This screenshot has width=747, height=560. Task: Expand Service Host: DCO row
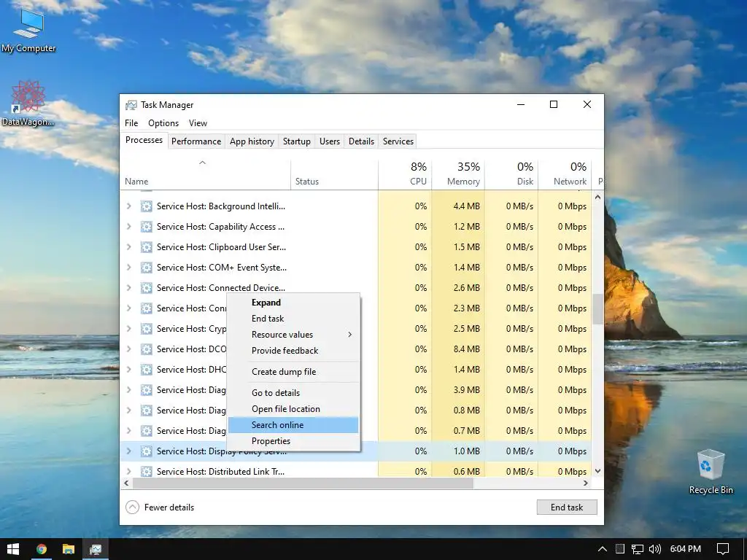click(x=128, y=349)
